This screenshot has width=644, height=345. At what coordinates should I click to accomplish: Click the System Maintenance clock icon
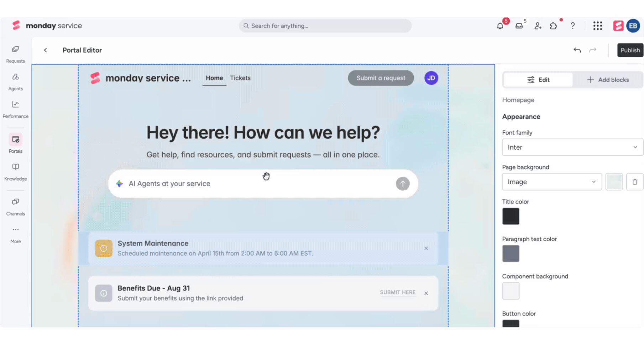pyautogui.click(x=104, y=248)
